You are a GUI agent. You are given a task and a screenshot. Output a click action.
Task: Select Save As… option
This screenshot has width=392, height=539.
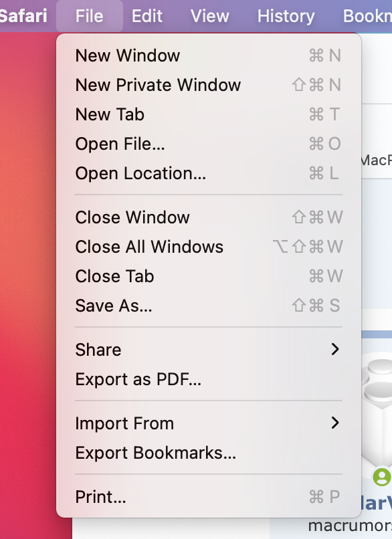[x=209, y=306]
